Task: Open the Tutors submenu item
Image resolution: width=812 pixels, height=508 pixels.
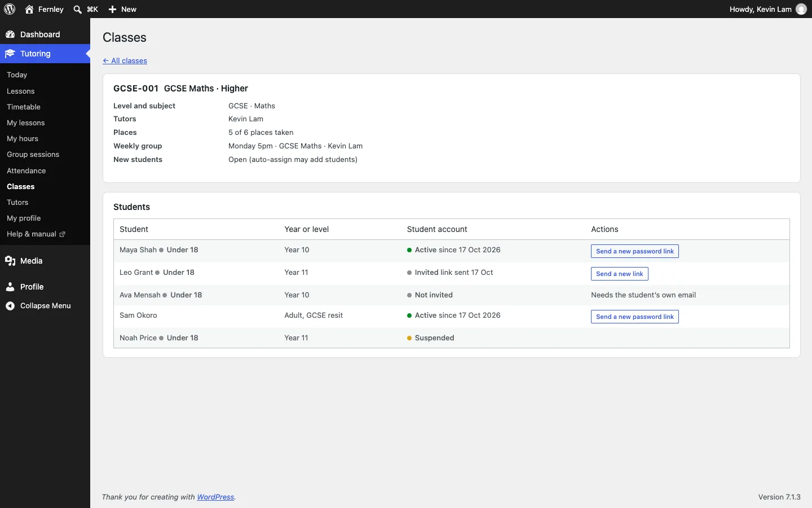Action: pyautogui.click(x=17, y=202)
